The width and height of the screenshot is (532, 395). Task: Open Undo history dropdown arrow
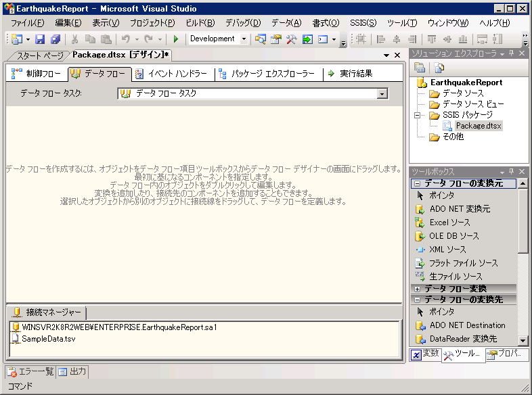coord(137,39)
